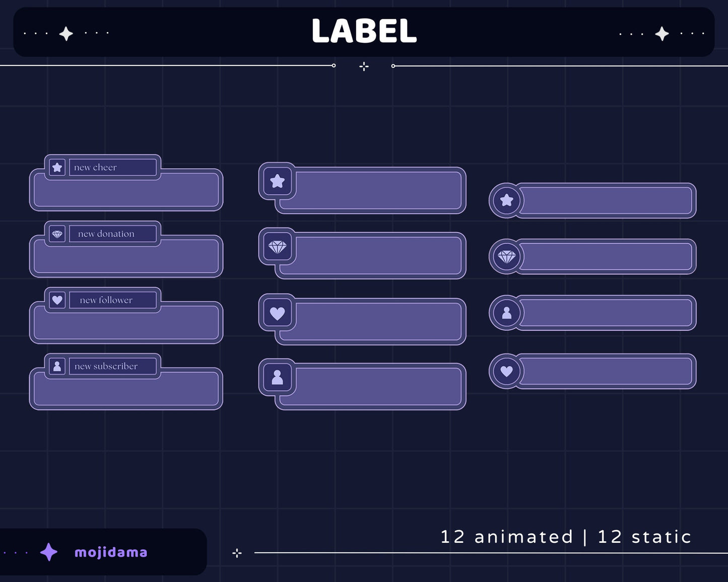The image size is (728, 582).
Task: Select the square-framed star icon
Action: click(277, 181)
